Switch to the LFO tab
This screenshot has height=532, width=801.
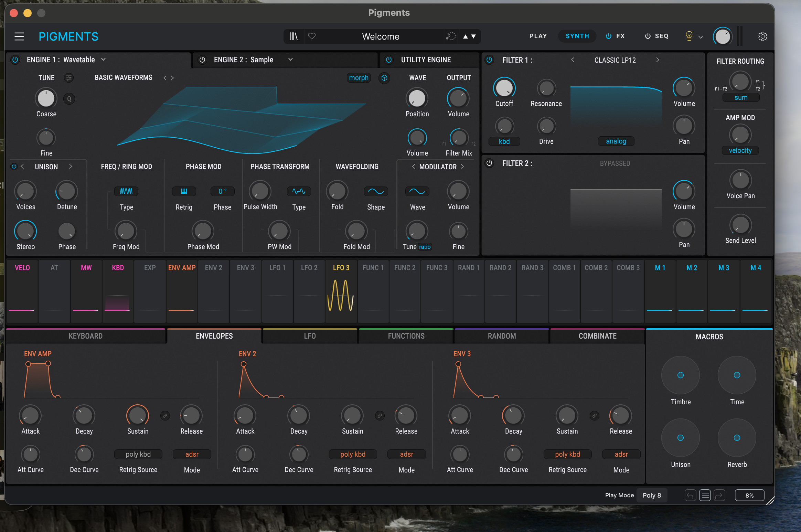point(310,336)
